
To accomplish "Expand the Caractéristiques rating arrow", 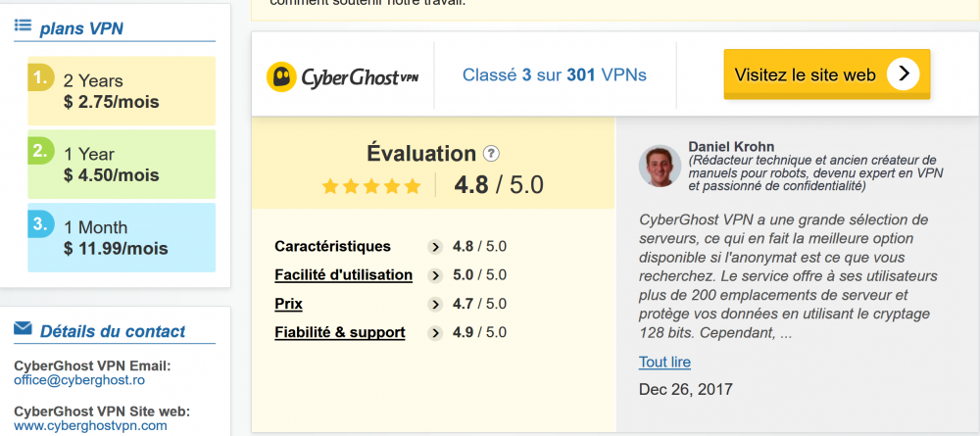I will 435,247.
